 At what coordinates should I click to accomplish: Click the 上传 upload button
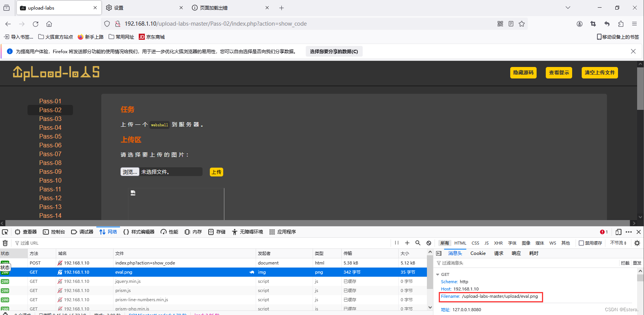(216, 172)
